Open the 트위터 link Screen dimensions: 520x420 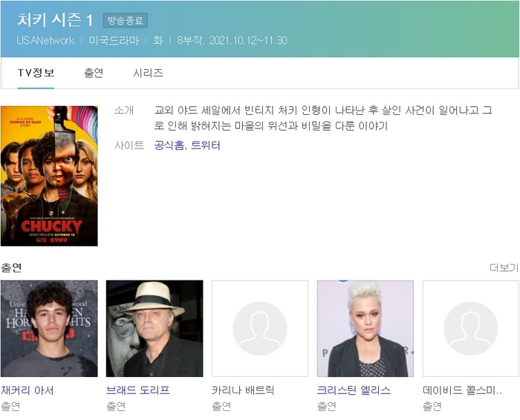click(x=205, y=145)
